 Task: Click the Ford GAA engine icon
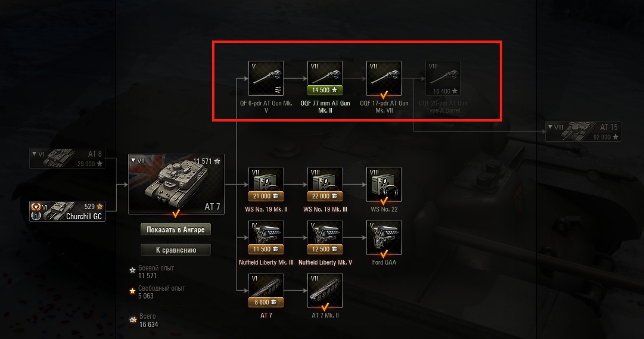384,237
